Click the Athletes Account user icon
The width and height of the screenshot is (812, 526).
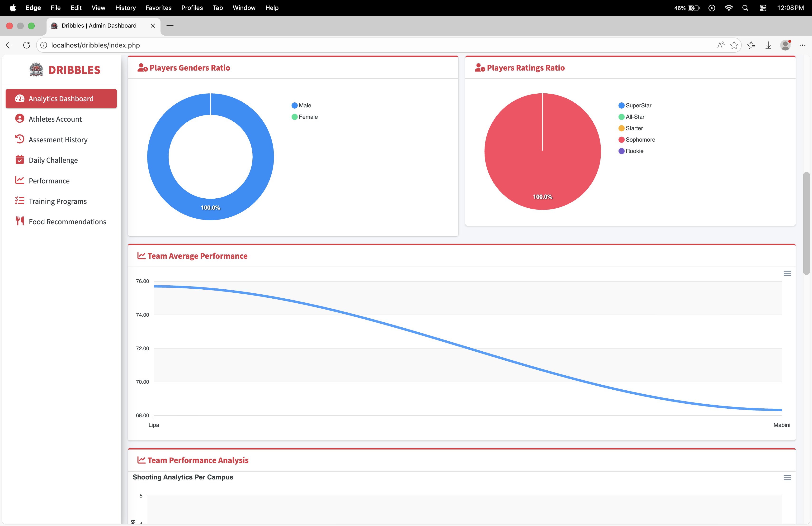point(20,119)
